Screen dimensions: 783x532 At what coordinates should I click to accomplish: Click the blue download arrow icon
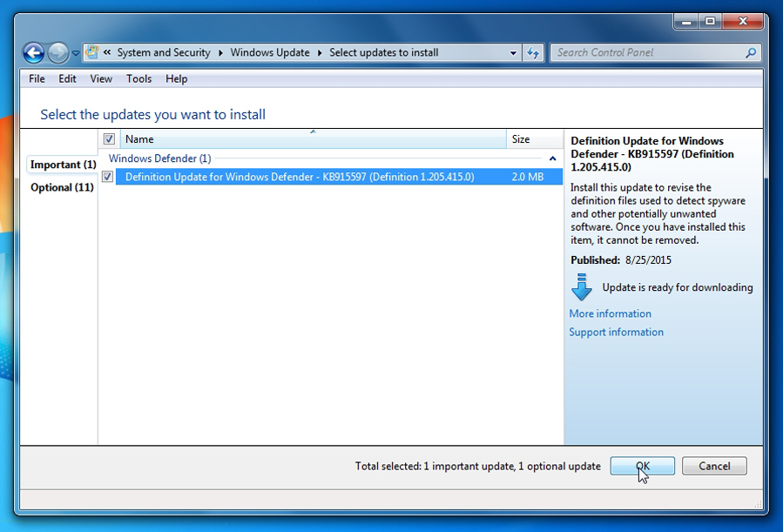[582, 287]
